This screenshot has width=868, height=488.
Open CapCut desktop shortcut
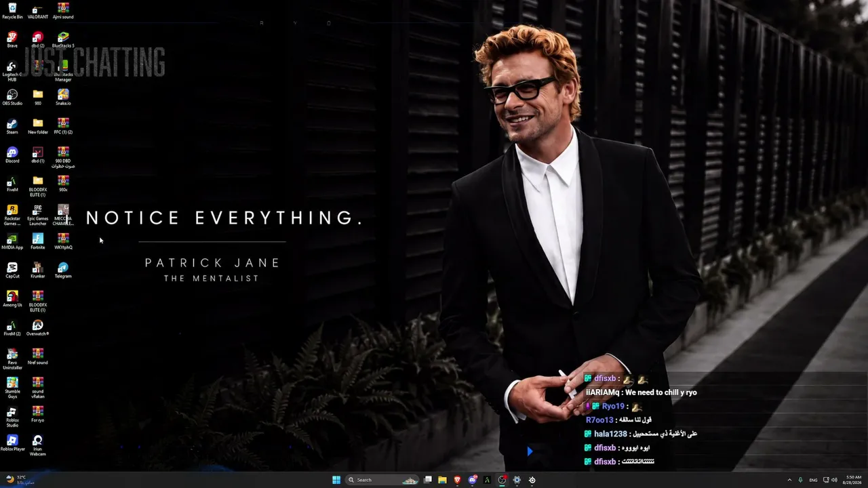[x=12, y=270]
